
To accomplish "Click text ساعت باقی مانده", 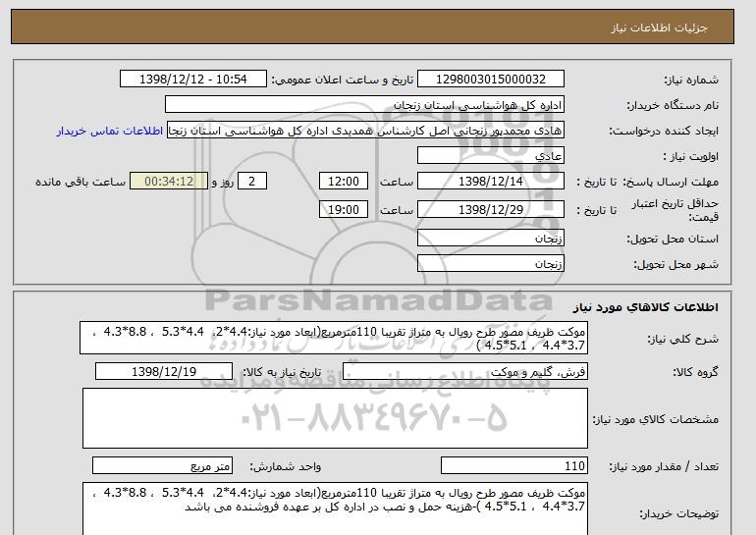I will pos(81,182).
